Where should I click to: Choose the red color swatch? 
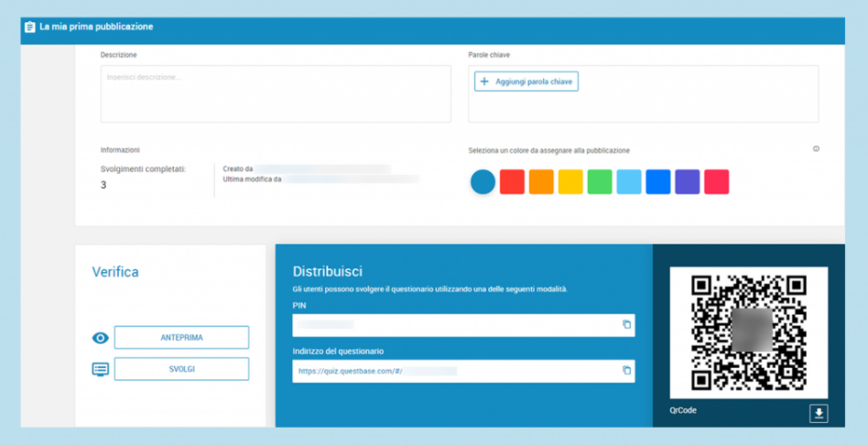pyautogui.click(x=512, y=181)
